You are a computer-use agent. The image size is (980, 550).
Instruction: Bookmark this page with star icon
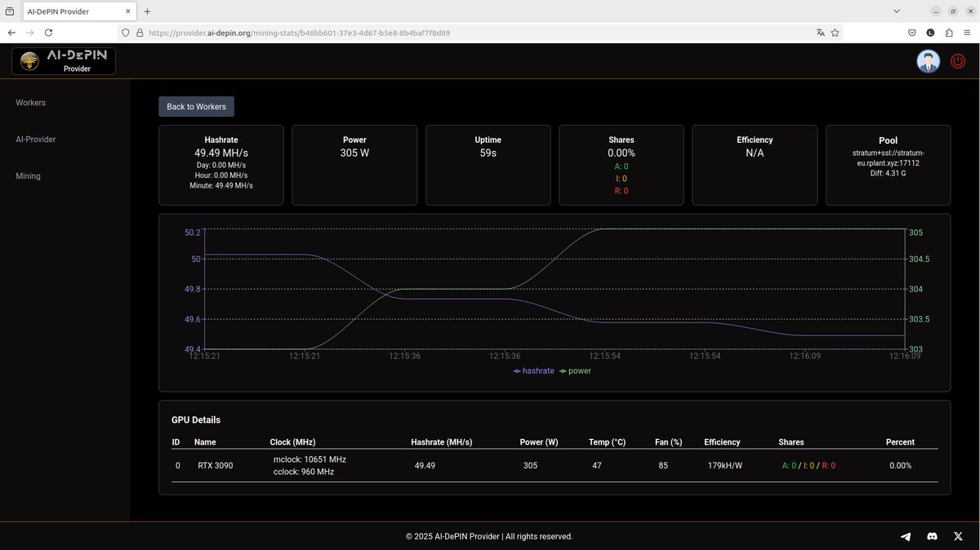pyautogui.click(x=835, y=33)
